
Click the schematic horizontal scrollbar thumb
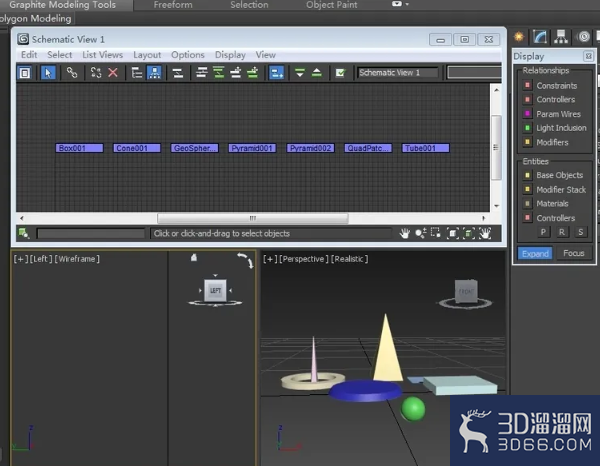[x=253, y=218]
